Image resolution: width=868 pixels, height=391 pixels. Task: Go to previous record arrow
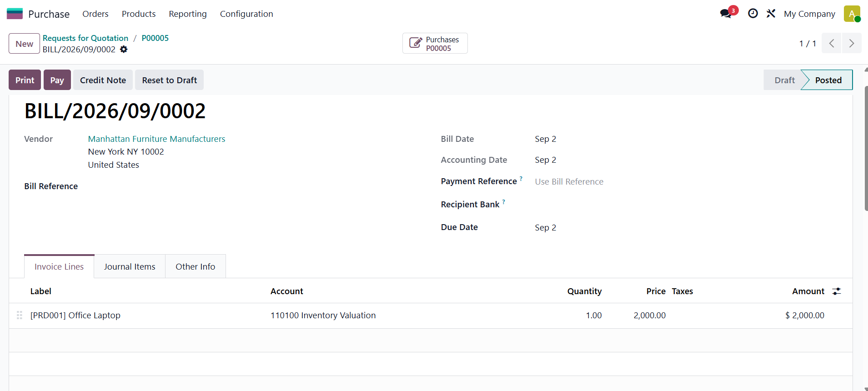pos(832,44)
